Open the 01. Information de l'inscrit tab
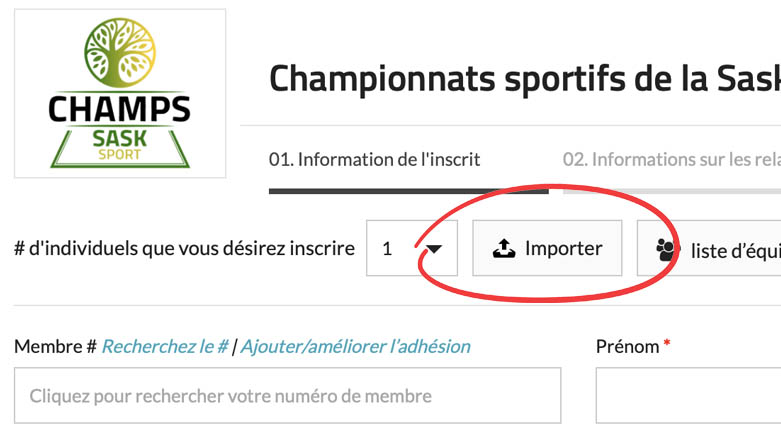This screenshot has width=781, height=443. [x=374, y=159]
